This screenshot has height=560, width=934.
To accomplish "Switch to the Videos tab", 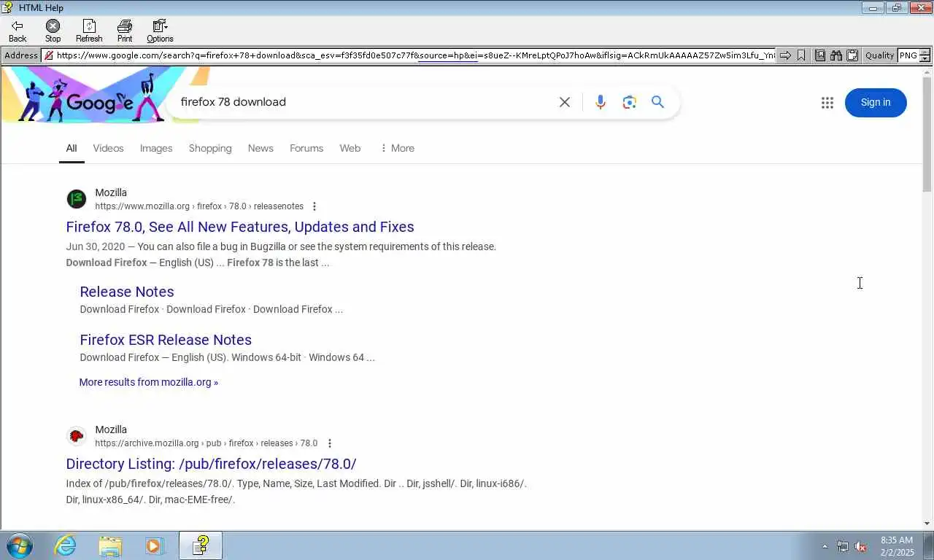I will (x=108, y=149).
